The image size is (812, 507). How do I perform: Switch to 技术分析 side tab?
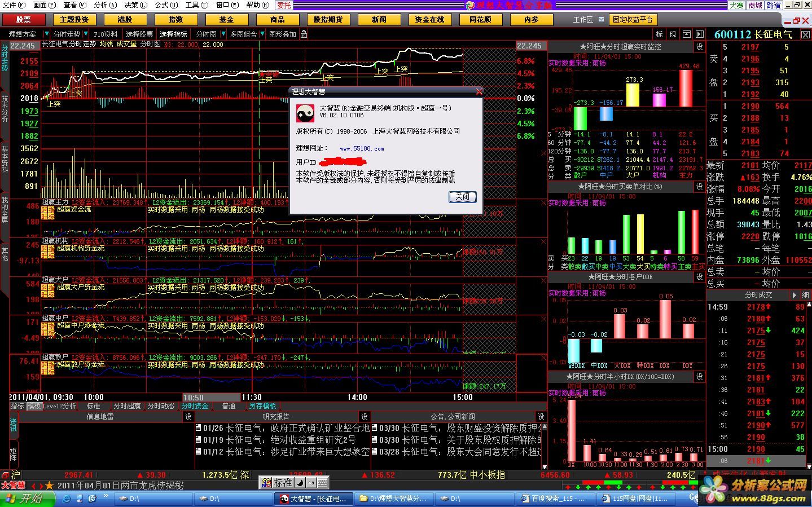click(x=5, y=109)
